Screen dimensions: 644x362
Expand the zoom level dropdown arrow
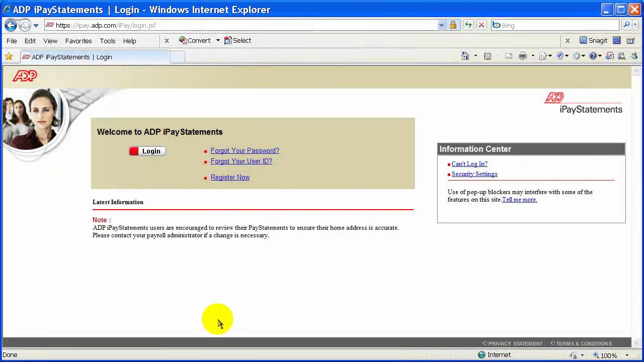[x=626, y=355]
